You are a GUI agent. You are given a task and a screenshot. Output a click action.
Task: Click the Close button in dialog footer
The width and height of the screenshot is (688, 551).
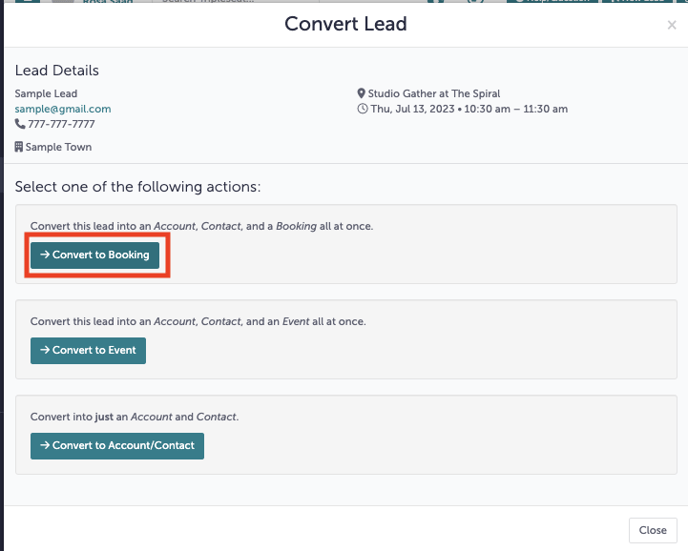pyautogui.click(x=652, y=530)
